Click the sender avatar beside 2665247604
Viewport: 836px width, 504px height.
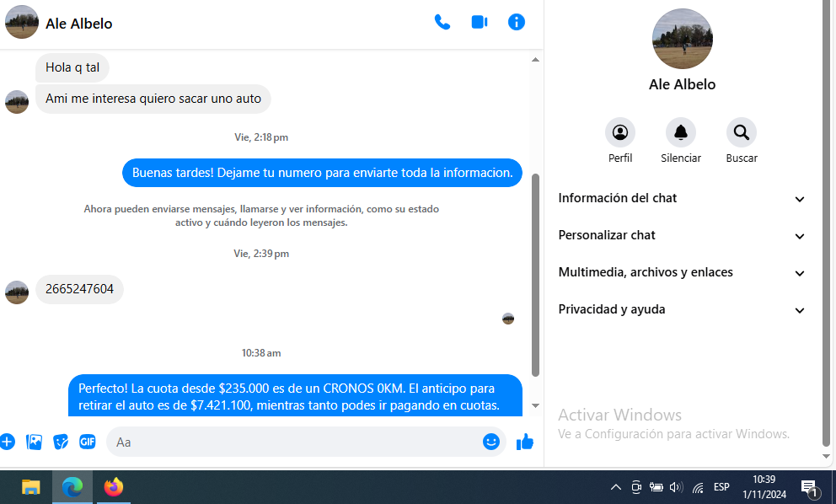[x=17, y=292]
